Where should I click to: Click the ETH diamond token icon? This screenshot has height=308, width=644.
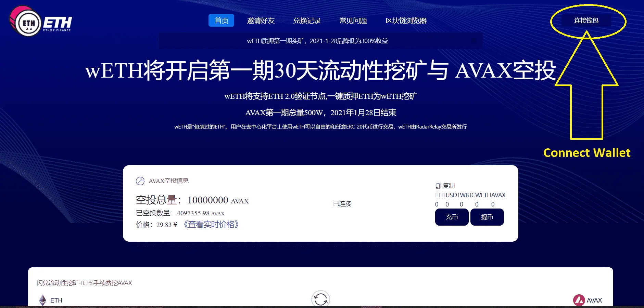42,300
